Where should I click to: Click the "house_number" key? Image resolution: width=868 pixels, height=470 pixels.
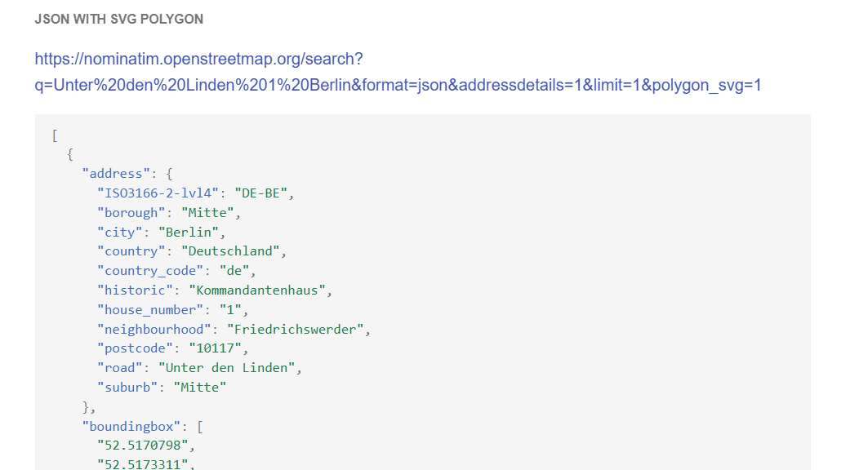point(151,310)
